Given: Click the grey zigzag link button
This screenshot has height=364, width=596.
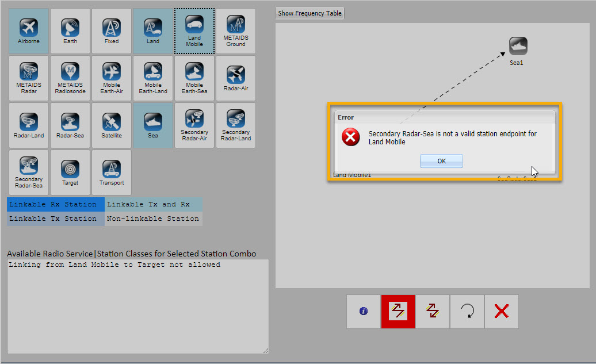Looking at the screenshot, I should (433, 311).
